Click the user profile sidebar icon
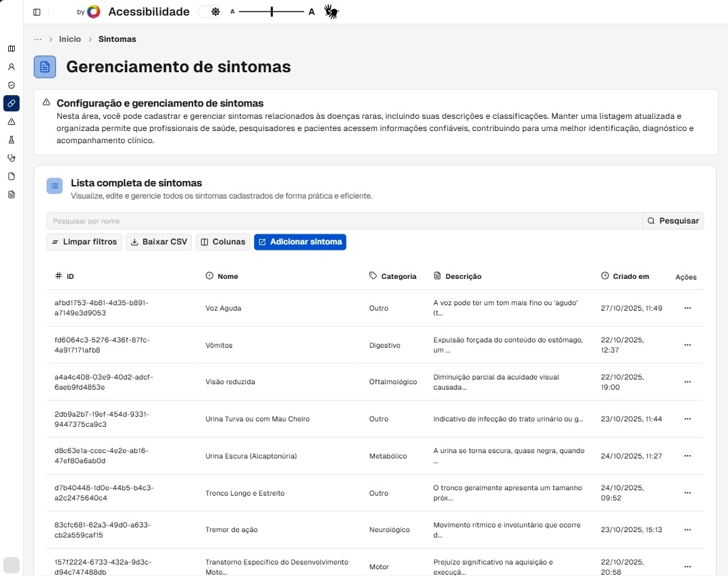This screenshot has width=728, height=576. 11,67
